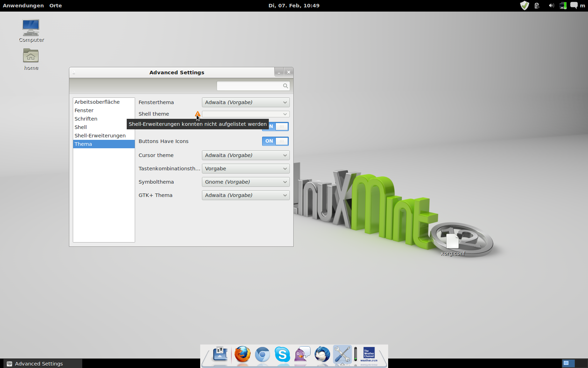Click the Buttons Have Icons label

pos(163,141)
